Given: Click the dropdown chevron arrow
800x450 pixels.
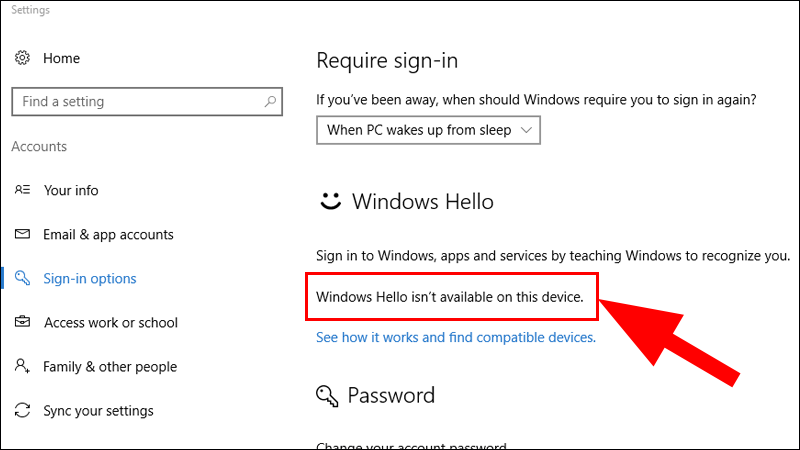Looking at the screenshot, I should tap(526, 130).
